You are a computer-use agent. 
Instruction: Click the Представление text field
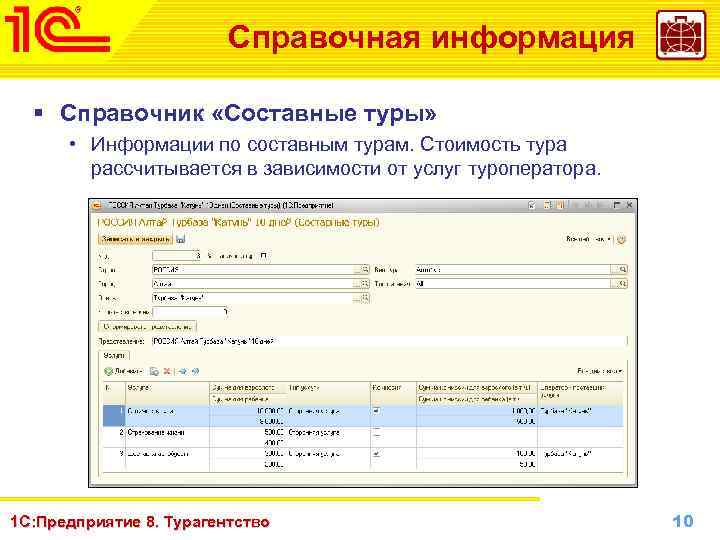389,341
